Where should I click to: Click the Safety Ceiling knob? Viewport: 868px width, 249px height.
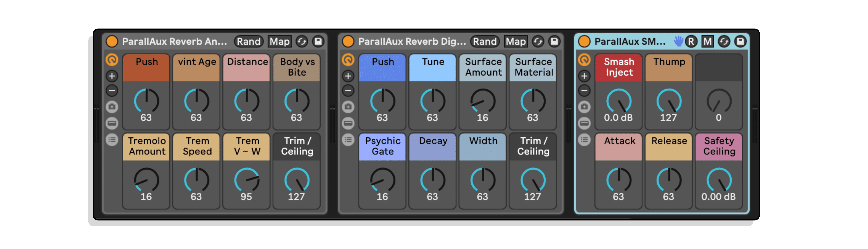coord(719,180)
